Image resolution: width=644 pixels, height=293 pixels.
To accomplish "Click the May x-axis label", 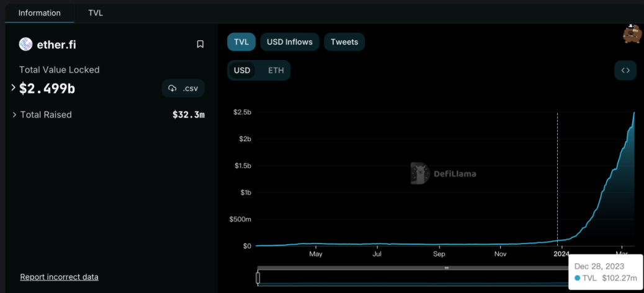I will point(315,254).
